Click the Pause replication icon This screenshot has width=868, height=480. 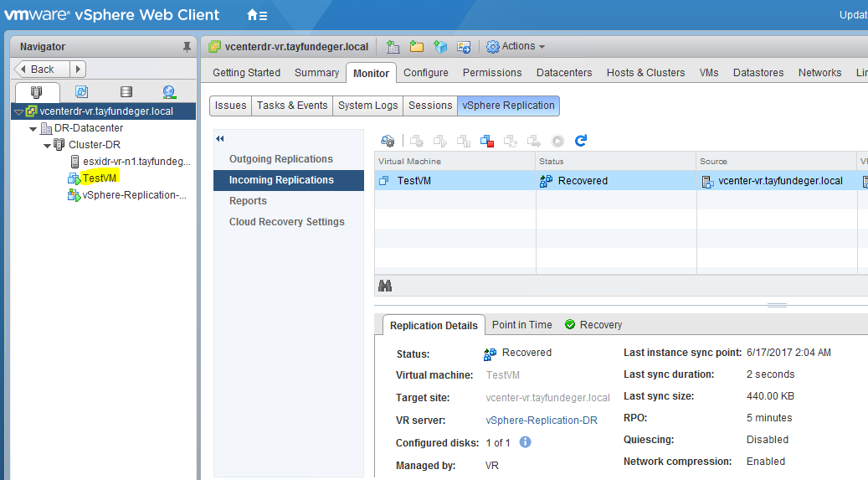(464, 141)
